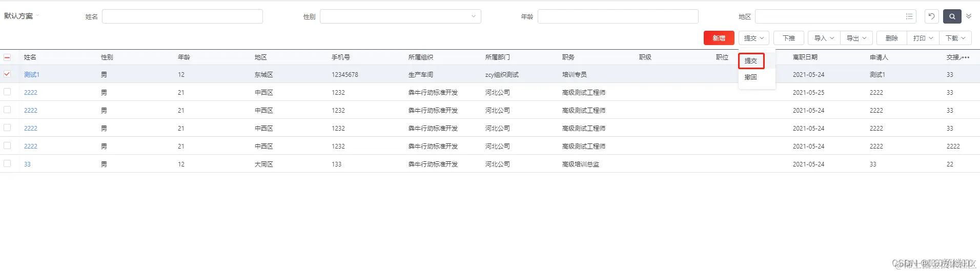Viewport: 980px width, 273px height.
Task: Click the 生产车间 organization cell
Action: tap(421, 75)
